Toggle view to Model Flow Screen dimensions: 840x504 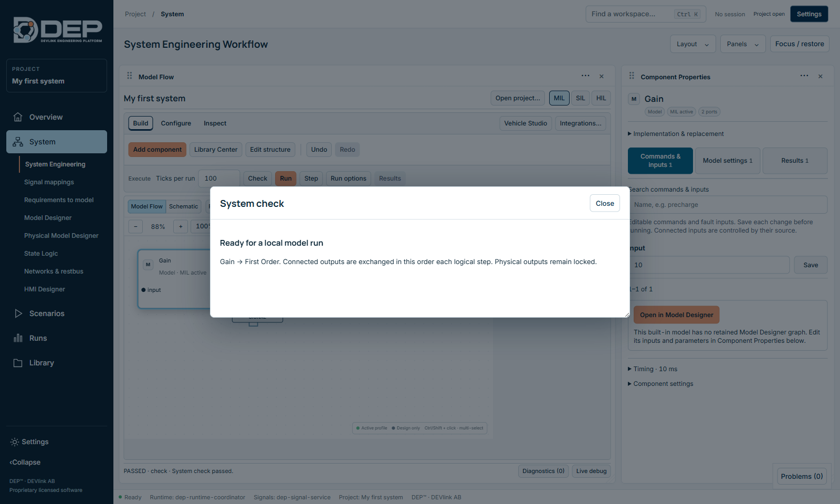click(147, 206)
